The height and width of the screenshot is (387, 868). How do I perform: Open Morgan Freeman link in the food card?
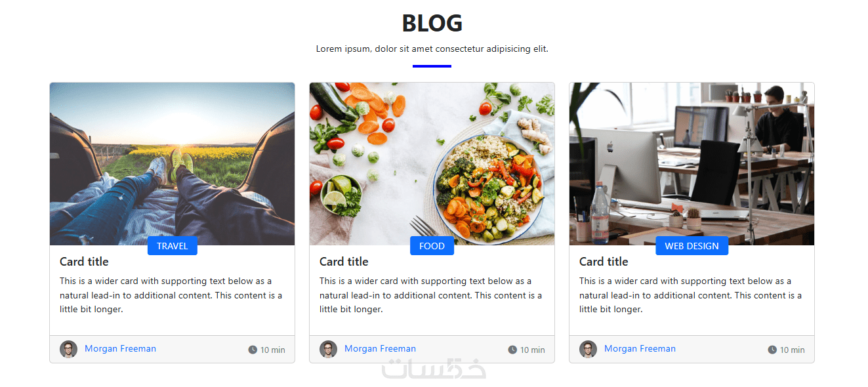380,349
